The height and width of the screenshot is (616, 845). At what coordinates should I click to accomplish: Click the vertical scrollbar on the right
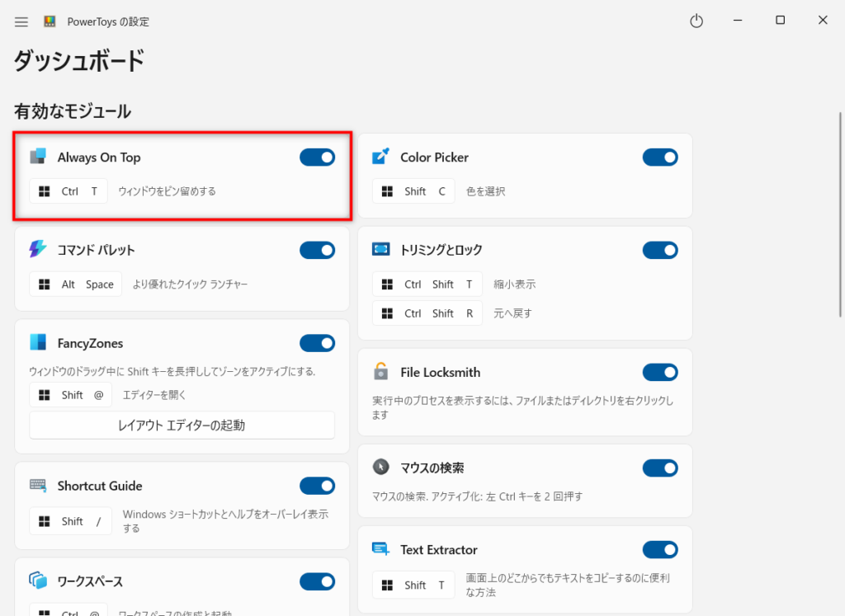click(839, 214)
